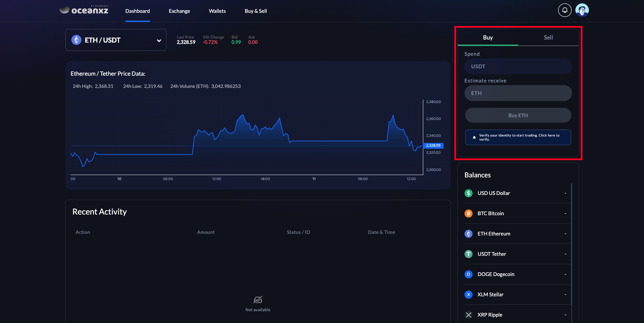Screen dimensions: 644x323
Task: Go to the Dashboard tab
Action: (x=138, y=11)
